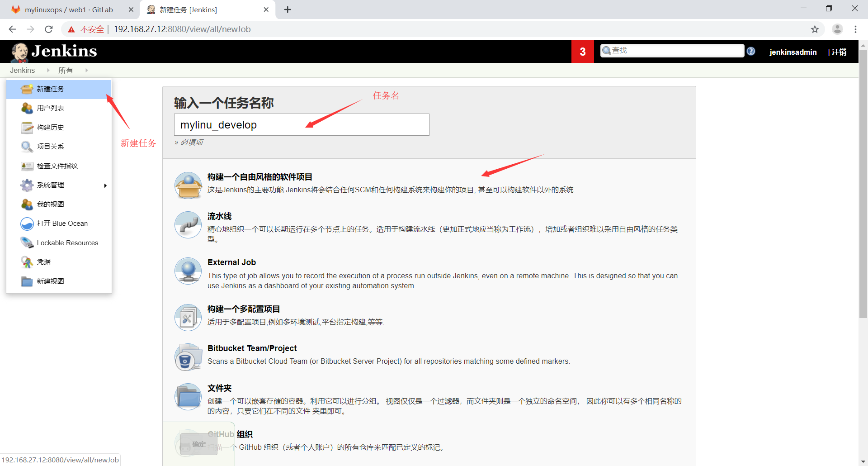Expand the Jenkins breadcrumb arrow
The height and width of the screenshot is (466, 868).
coord(48,70)
